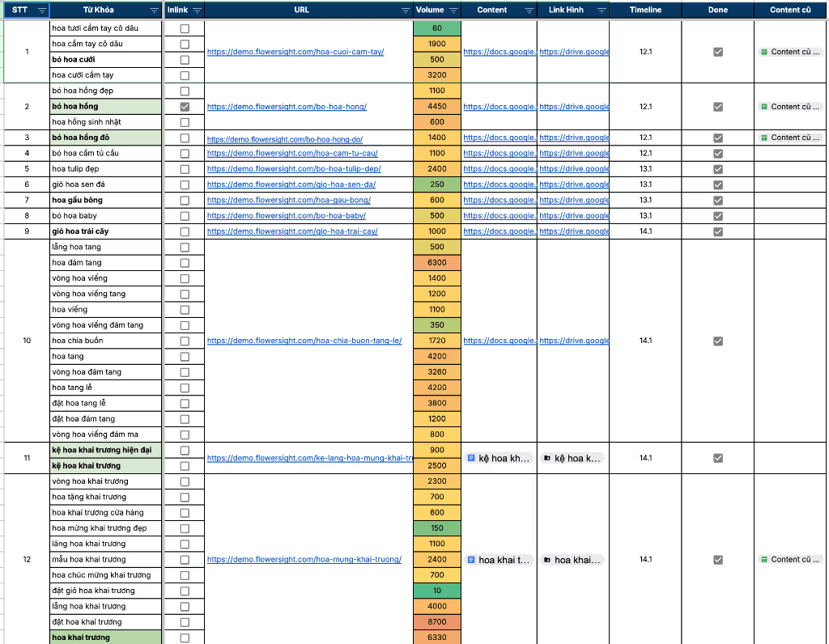Image resolution: width=829 pixels, height=644 pixels.
Task: Select keyword cell bó hoa hồng đỏ
Action: 106,138
